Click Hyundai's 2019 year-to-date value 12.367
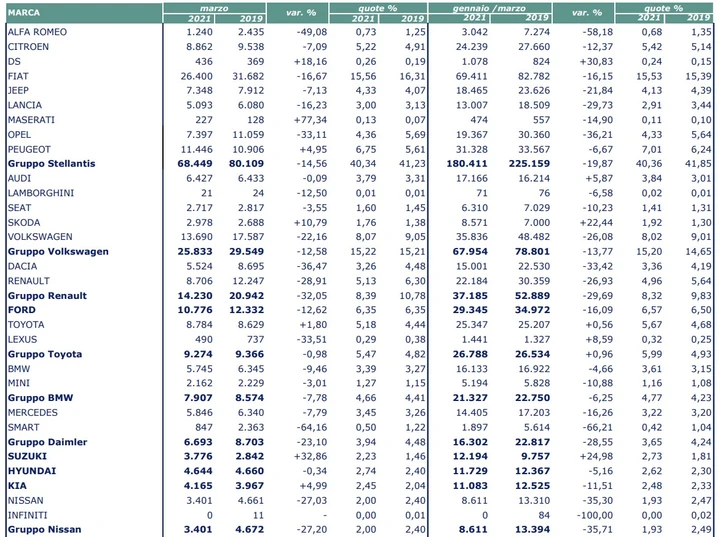This screenshot has width=720, height=537. [533, 471]
